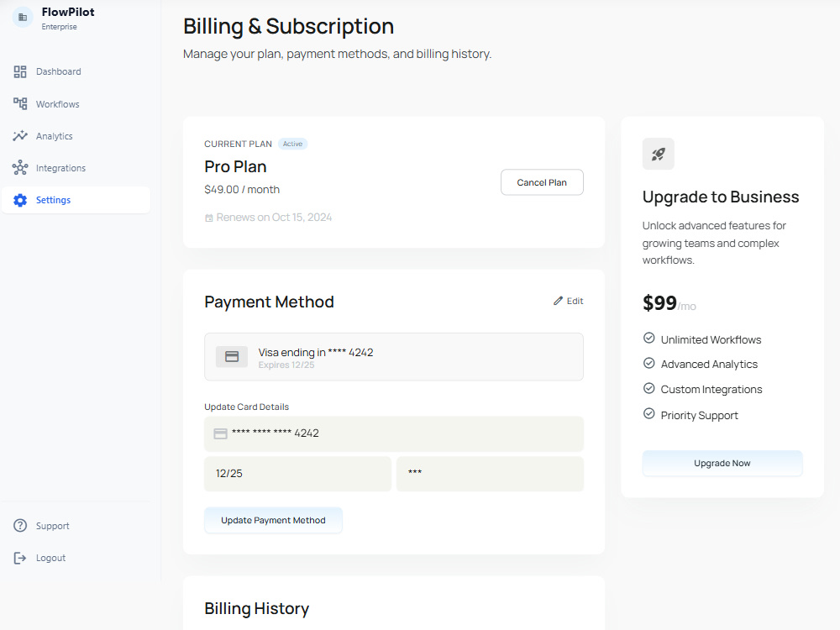Click the Support question mark icon
The height and width of the screenshot is (630, 840).
coord(20,526)
